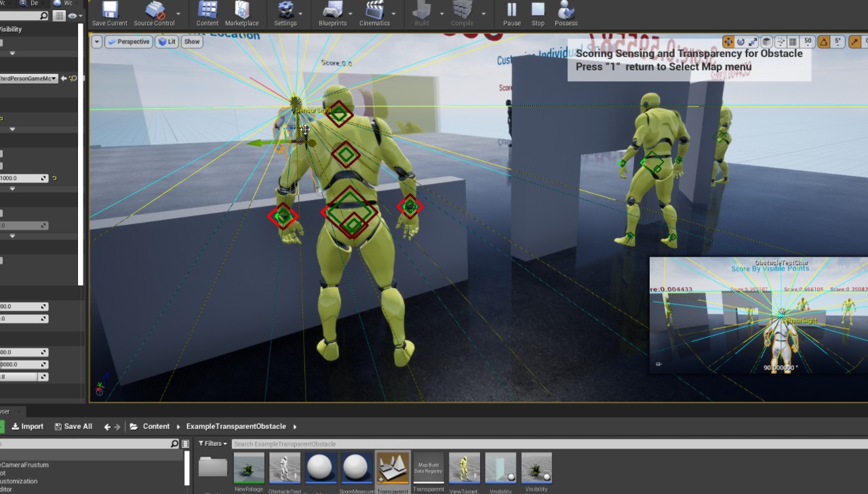Click the Import button
The image size is (868, 494).
coord(27,426)
